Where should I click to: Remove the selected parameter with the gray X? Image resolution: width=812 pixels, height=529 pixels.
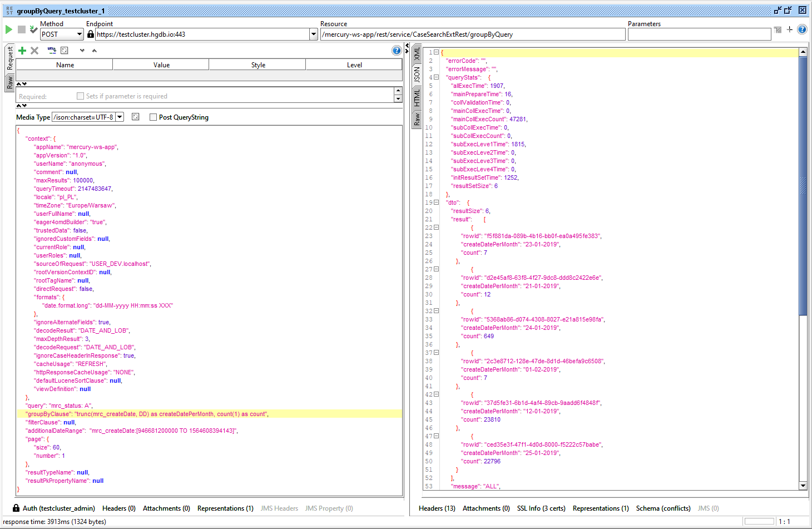tap(34, 51)
